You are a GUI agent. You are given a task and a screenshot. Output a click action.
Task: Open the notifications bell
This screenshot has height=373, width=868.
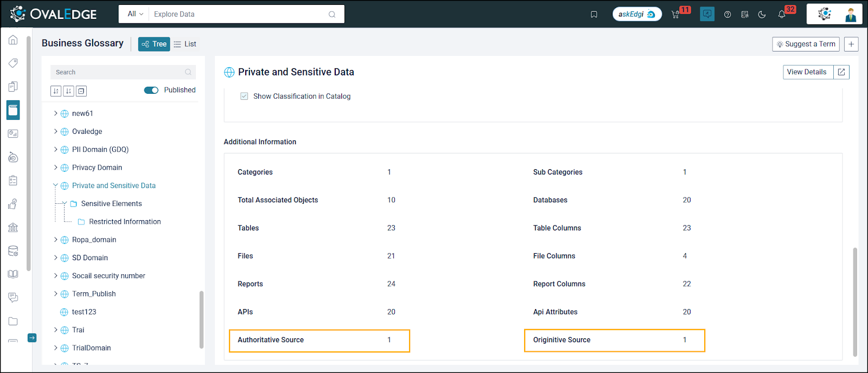pos(782,15)
